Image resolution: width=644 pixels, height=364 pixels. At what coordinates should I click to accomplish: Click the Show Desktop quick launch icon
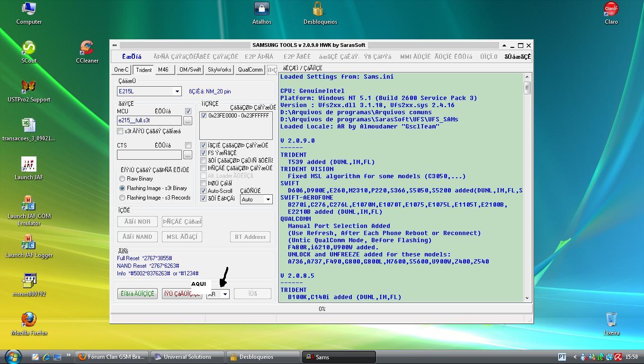[x=57, y=357]
